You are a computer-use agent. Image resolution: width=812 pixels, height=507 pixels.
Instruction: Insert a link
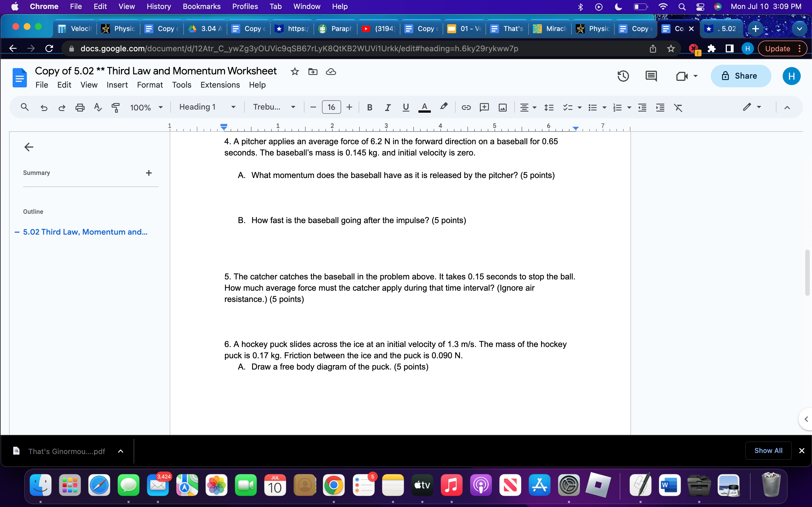466,107
